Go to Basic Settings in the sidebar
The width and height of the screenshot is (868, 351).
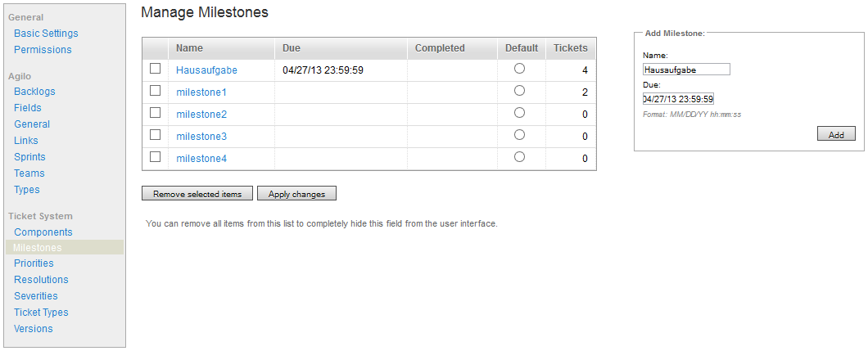point(46,34)
